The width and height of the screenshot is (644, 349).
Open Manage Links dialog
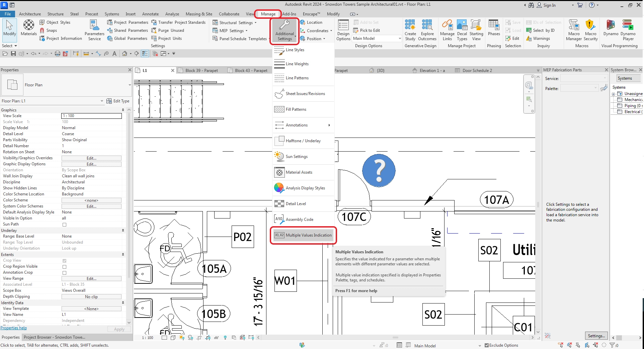[448, 30]
